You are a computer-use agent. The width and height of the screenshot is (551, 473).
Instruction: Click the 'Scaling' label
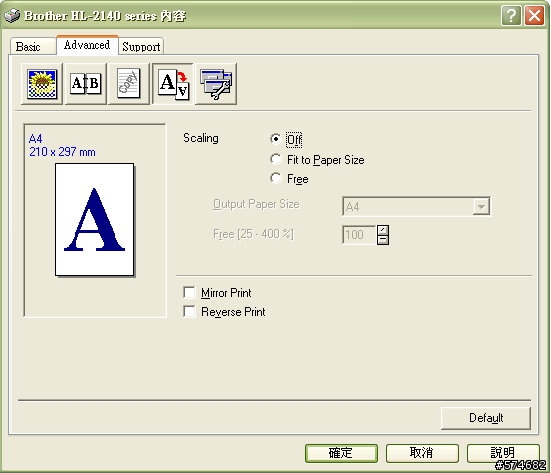click(201, 138)
